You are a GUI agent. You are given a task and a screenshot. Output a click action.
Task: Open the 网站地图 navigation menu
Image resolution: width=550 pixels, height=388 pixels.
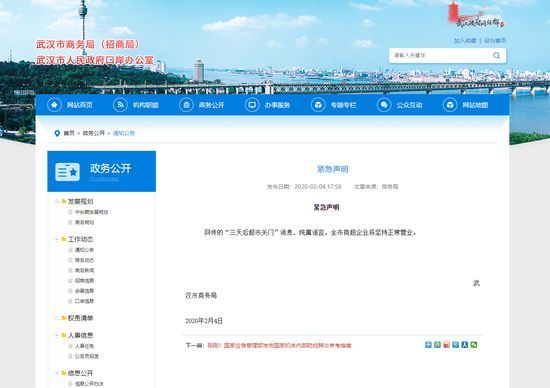click(465, 105)
